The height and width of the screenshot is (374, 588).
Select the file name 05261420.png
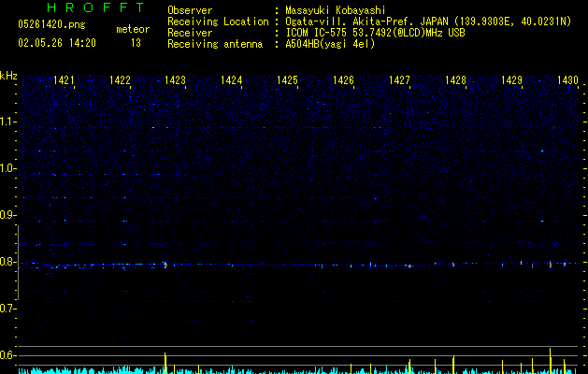point(51,24)
